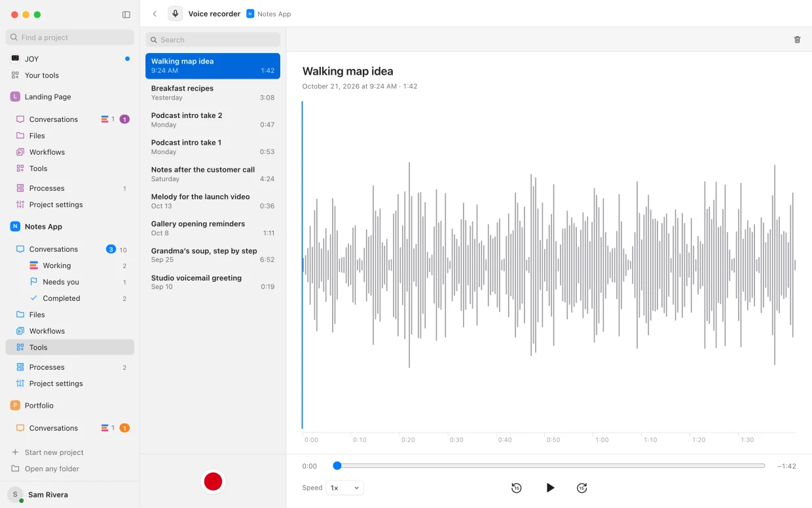Show Working conversations filter

[70, 265]
